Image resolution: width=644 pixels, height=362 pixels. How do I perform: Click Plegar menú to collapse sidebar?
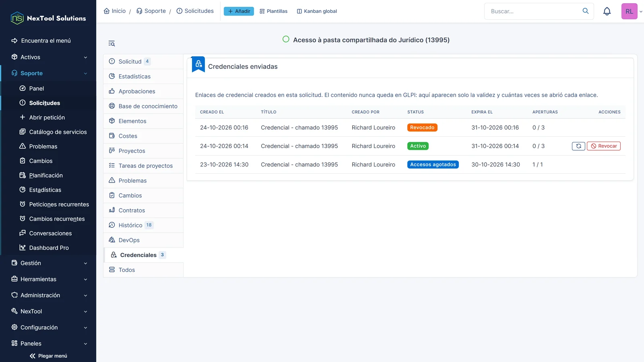click(48, 356)
